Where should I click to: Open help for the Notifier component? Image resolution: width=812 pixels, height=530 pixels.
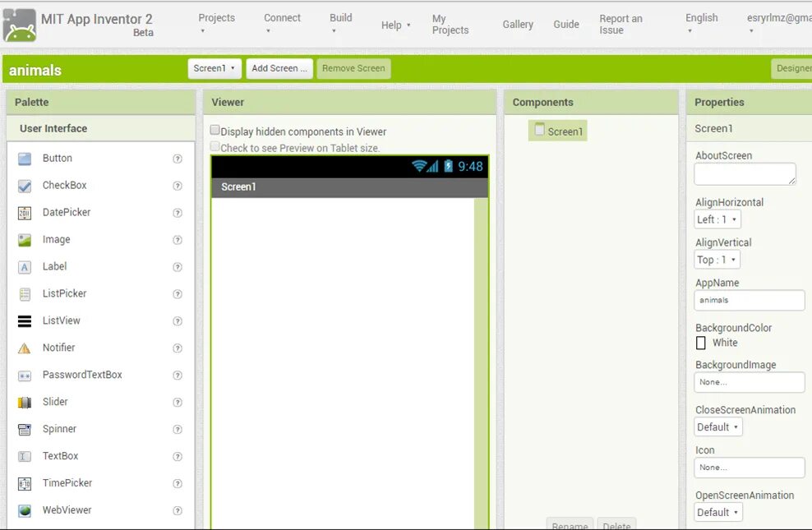click(x=177, y=348)
